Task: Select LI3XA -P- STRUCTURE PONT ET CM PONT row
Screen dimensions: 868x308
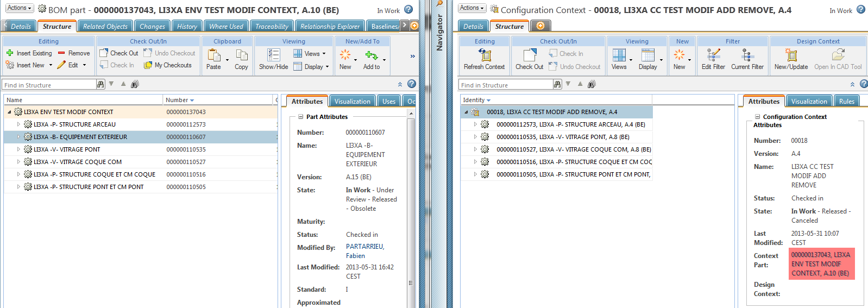Action: click(140, 187)
